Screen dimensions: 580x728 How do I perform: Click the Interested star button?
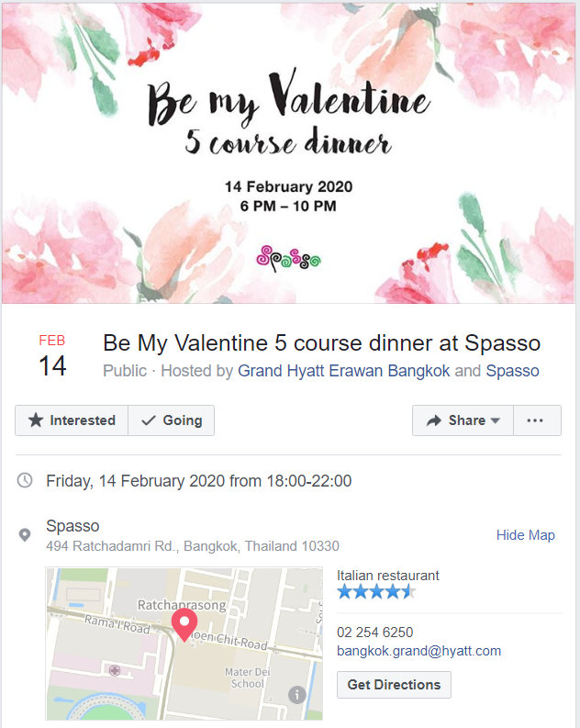[72, 420]
